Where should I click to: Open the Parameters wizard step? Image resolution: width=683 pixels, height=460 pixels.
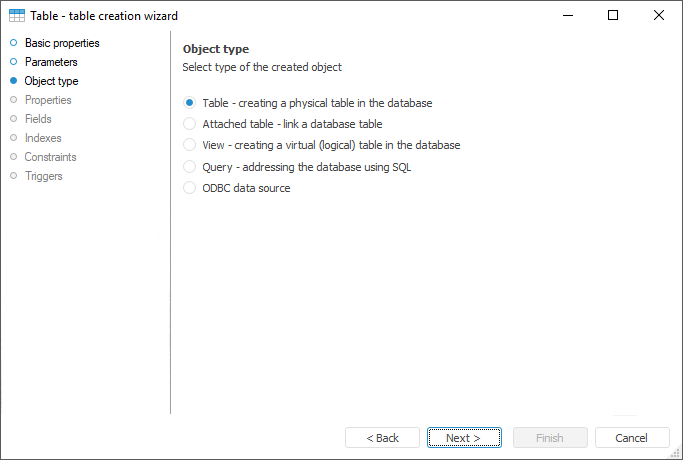tap(51, 62)
